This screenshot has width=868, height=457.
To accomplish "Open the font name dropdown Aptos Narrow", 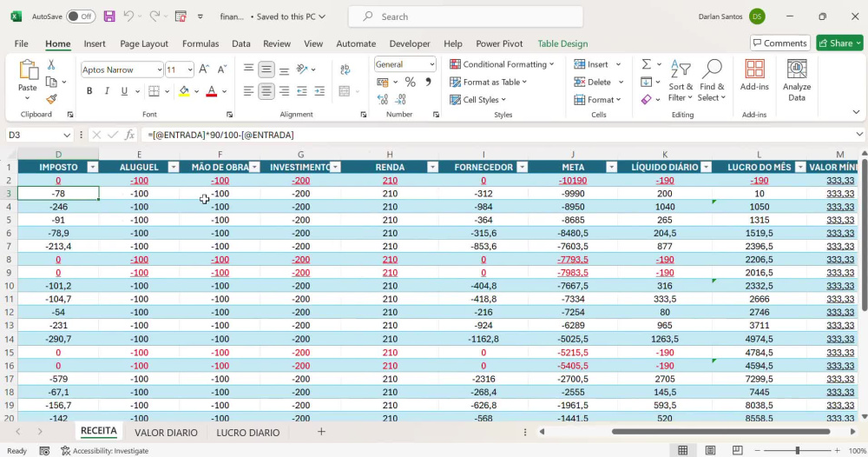I will pos(160,70).
